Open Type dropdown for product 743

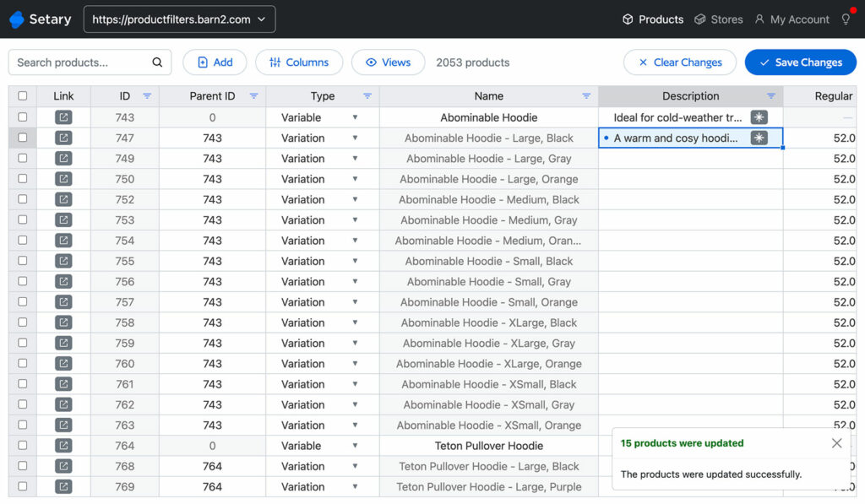[x=356, y=117]
